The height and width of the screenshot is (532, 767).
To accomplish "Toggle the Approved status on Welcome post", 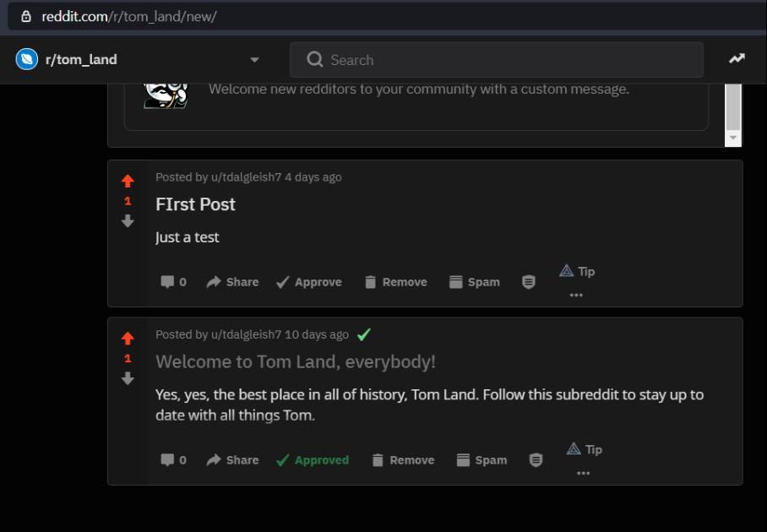I will click(x=312, y=460).
